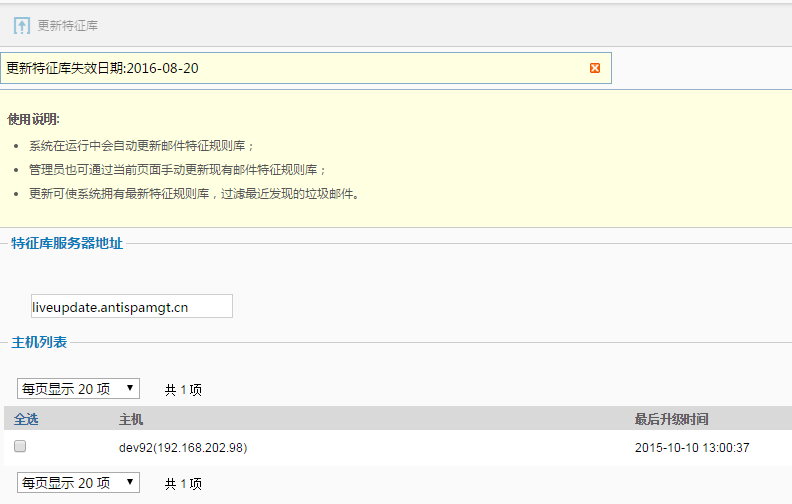792x504 pixels.
Task: Focus the liveupdate.antispamgt.cn server address field
Action: (x=132, y=306)
